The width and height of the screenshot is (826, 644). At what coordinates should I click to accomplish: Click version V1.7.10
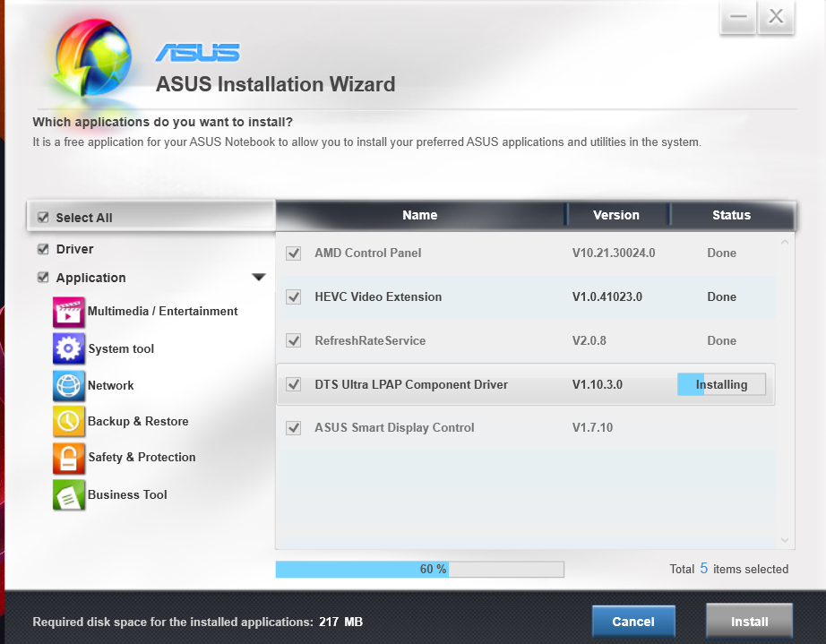(x=592, y=427)
